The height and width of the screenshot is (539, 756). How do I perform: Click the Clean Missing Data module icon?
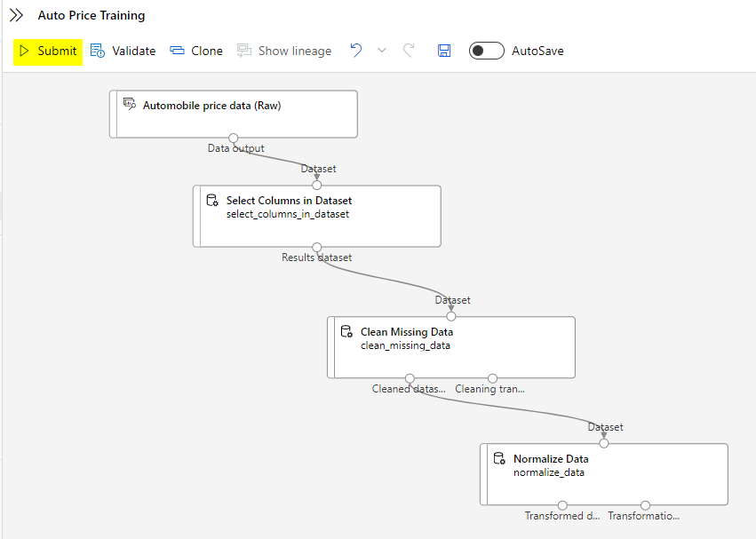point(346,332)
